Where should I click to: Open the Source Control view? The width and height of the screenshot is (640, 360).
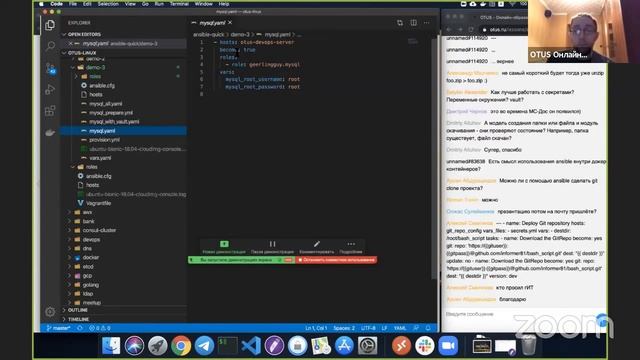(x=50, y=68)
